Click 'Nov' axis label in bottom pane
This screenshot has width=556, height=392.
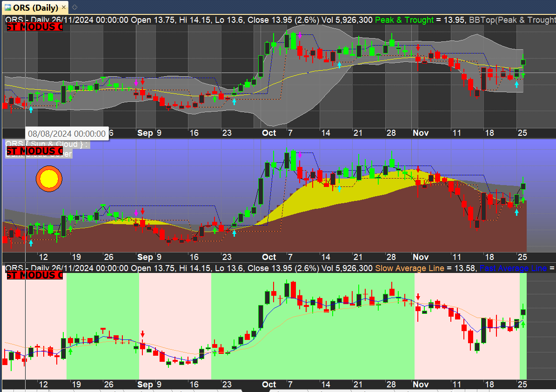tap(421, 384)
